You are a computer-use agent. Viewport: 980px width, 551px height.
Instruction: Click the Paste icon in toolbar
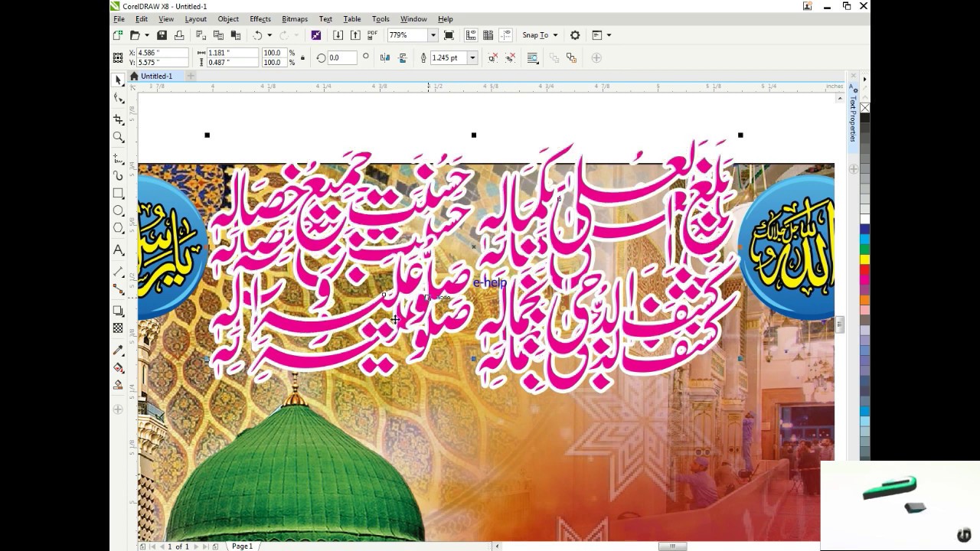coord(235,35)
